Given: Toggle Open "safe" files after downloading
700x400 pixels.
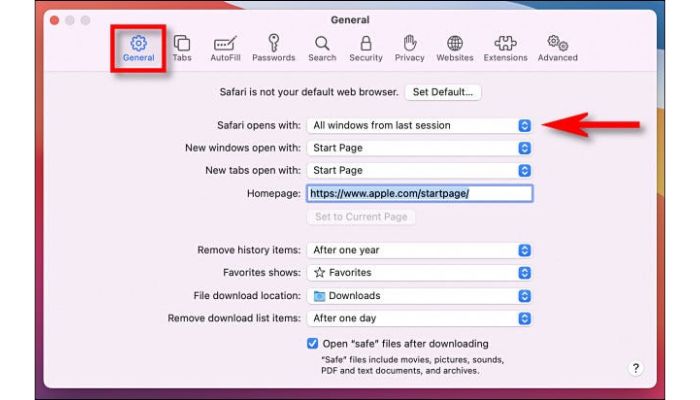Looking at the screenshot, I should (312, 343).
